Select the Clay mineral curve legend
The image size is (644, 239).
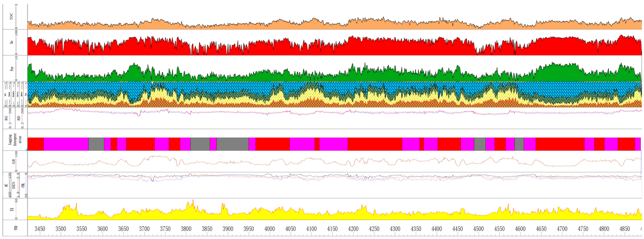pyautogui.click(x=25, y=94)
